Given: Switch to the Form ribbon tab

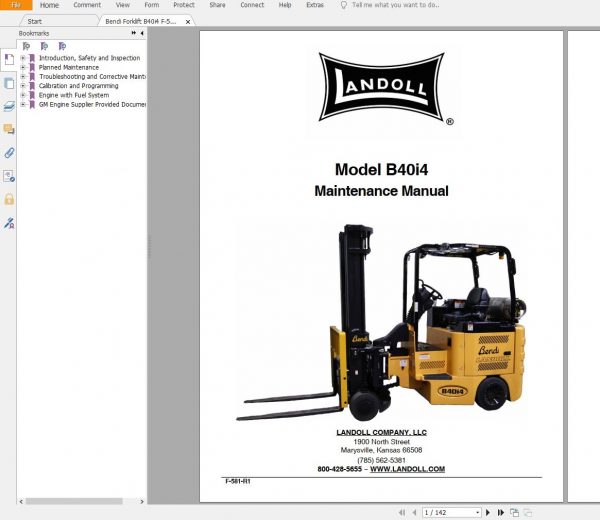Looking at the screenshot, I should [x=152, y=5].
